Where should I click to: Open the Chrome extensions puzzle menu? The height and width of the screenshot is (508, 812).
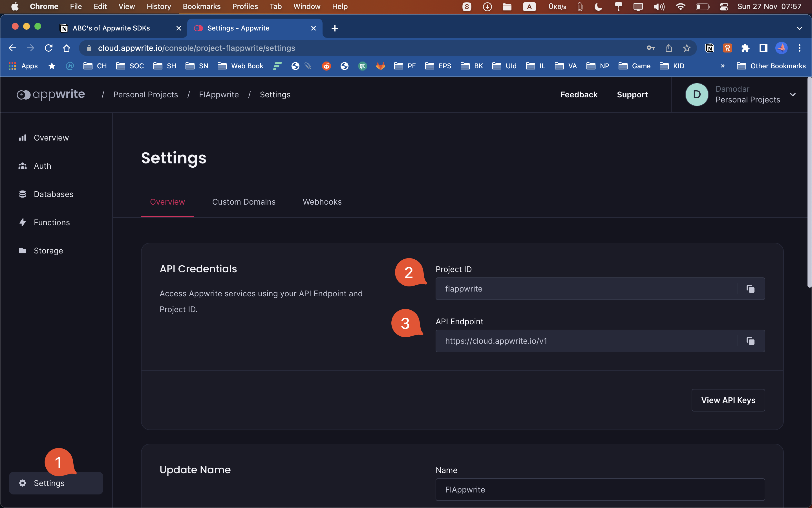tap(745, 48)
